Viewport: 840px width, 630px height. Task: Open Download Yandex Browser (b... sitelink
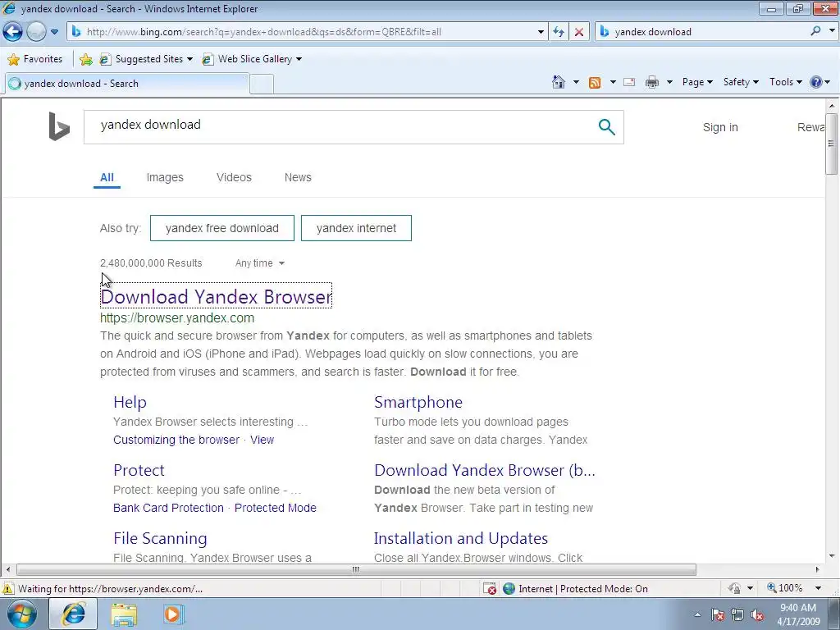(485, 470)
